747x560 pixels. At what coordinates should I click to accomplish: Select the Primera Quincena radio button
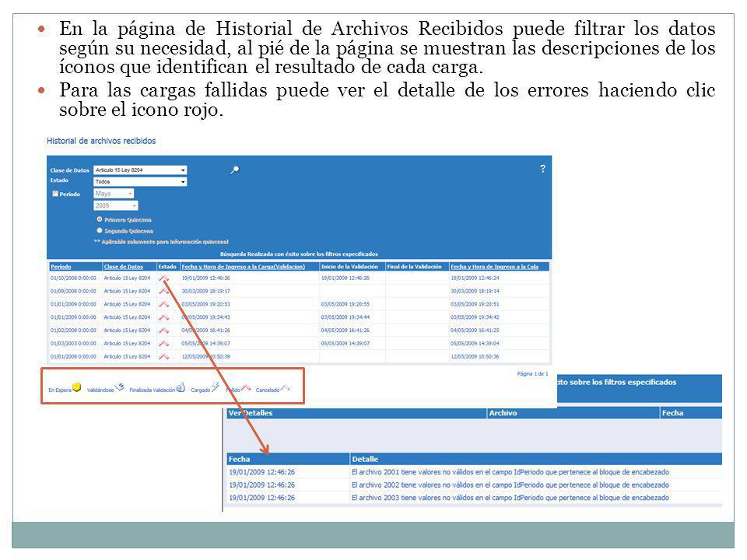[100, 219]
